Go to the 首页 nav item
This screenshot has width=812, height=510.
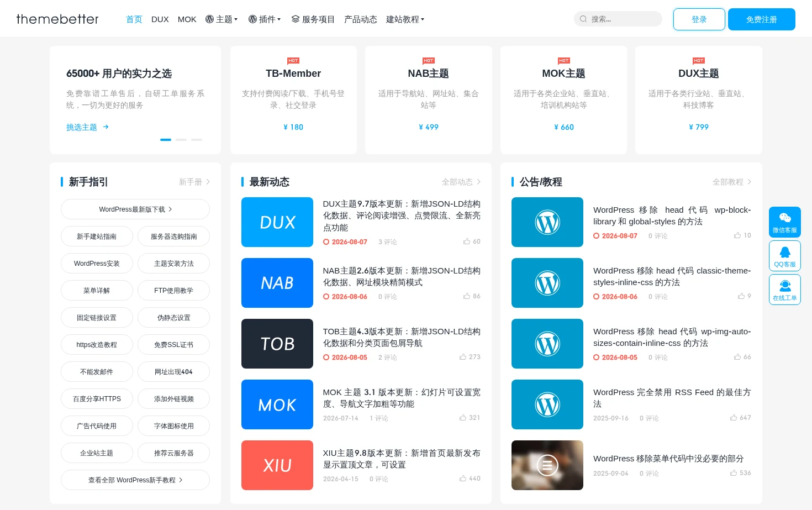tap(134, 19)
